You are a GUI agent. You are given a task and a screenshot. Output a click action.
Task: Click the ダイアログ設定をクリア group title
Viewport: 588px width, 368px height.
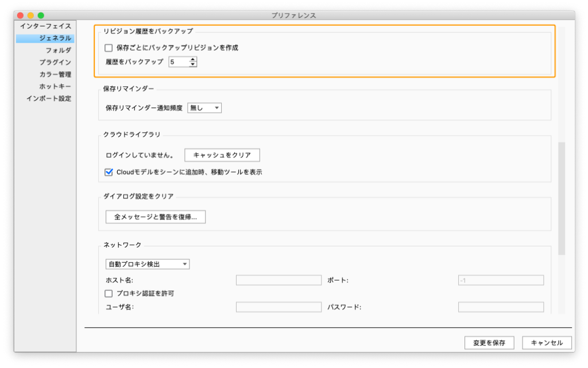pos(138,197)
